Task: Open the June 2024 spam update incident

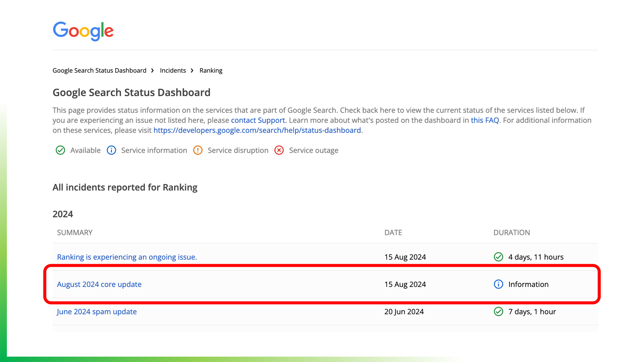Action: (97, 312)
